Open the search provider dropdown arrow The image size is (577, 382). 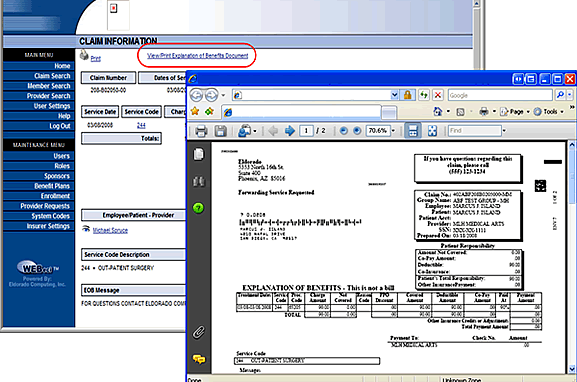[x=570, y=95]
